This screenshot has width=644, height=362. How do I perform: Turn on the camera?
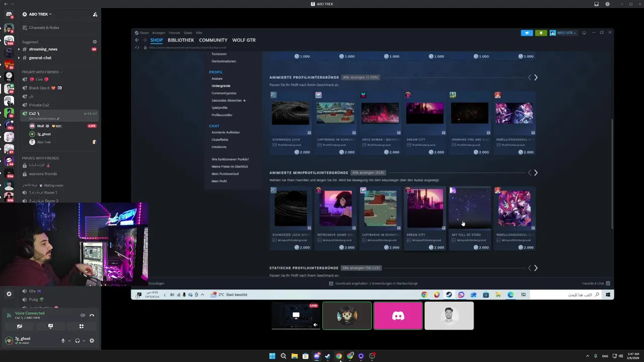pyautogui.click(x=20, y=326)
